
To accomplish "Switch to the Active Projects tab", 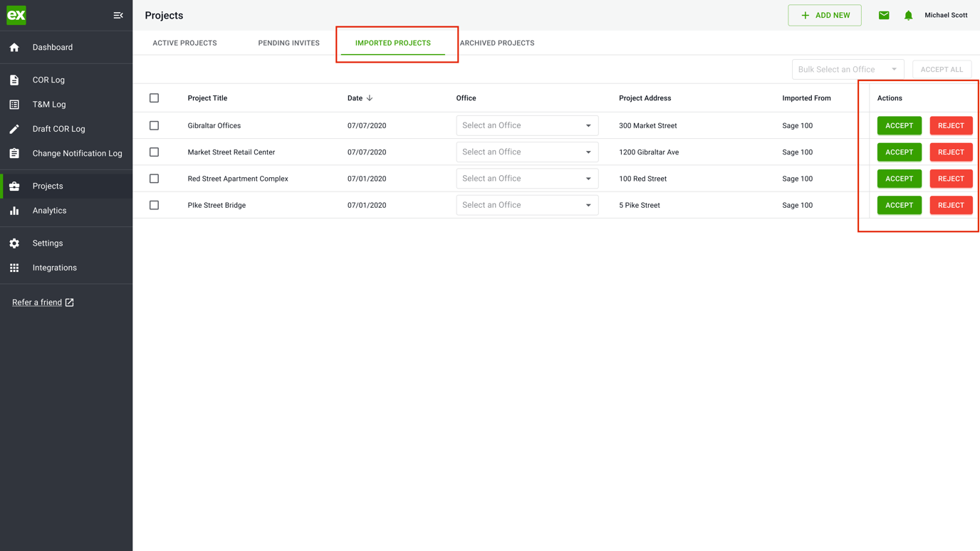I will tap(184, 43).
